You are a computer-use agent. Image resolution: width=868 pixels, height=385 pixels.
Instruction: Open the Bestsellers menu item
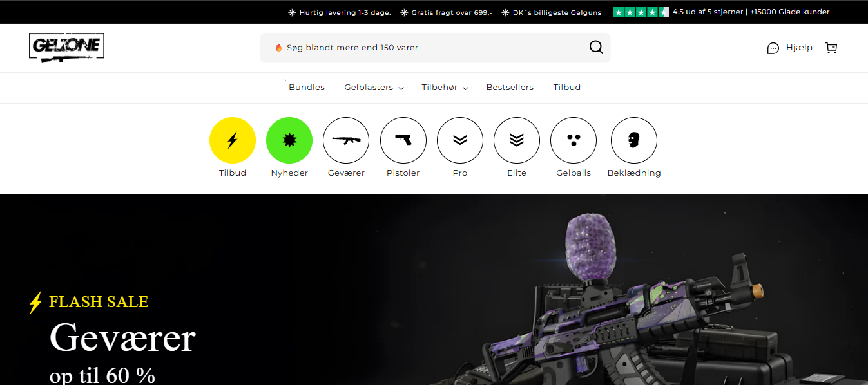[x=510, y=88]
